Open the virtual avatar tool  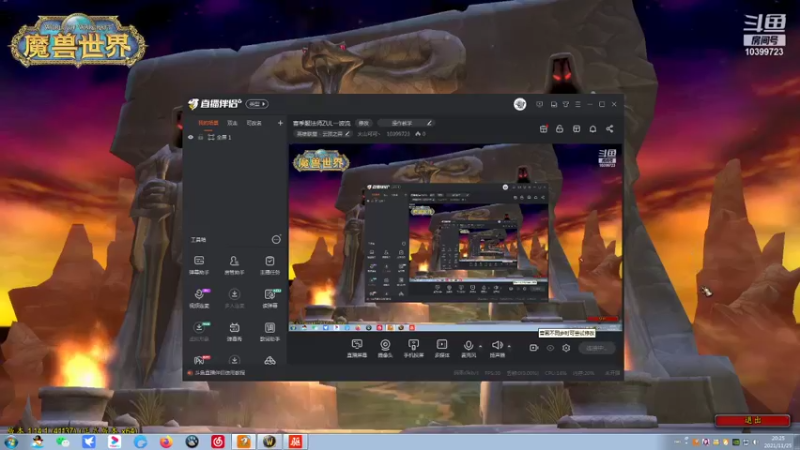pyautogui.click(x=199, y=332)
